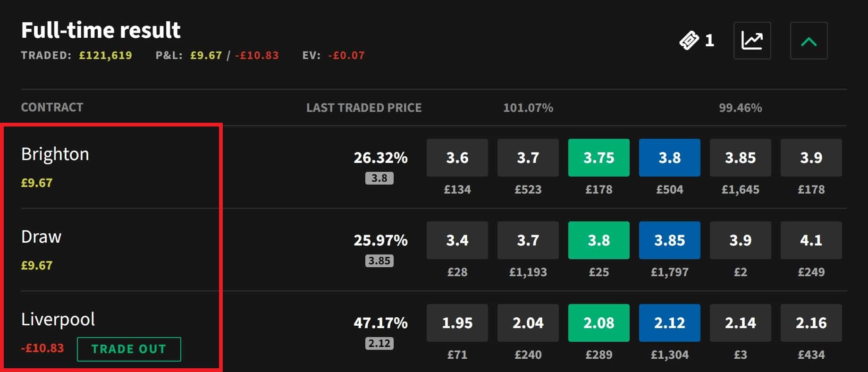Click Liverpool last traded 2.12 badge
The width and height of the screenshot is (868, 372).
(379, 343)
